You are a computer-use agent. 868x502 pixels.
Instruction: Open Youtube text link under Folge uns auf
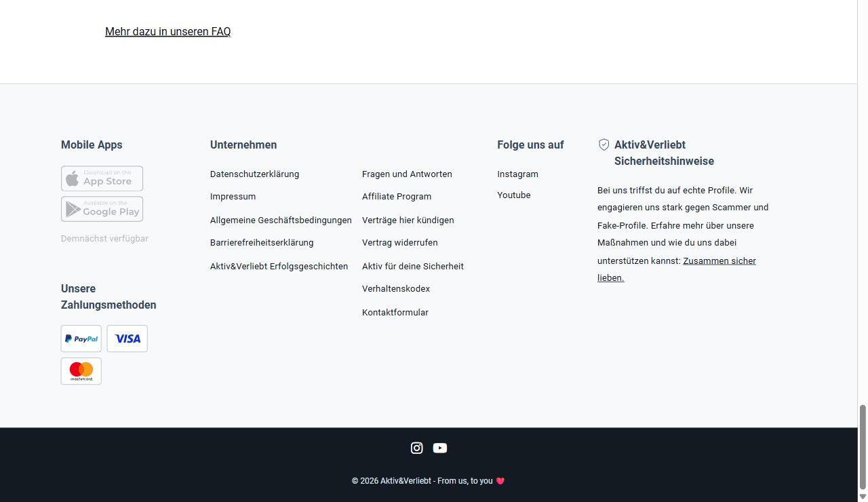[514, 195]
